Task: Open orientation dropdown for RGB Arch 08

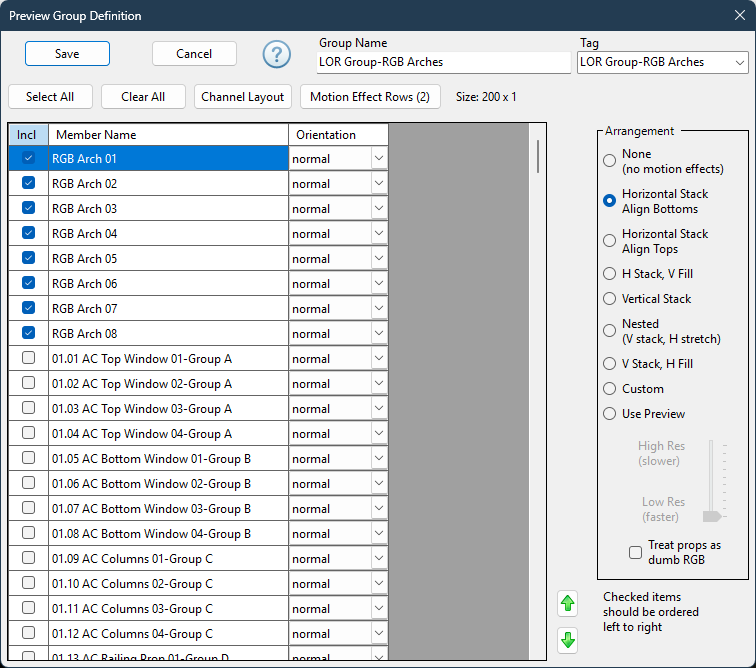Action: [379, 333]
